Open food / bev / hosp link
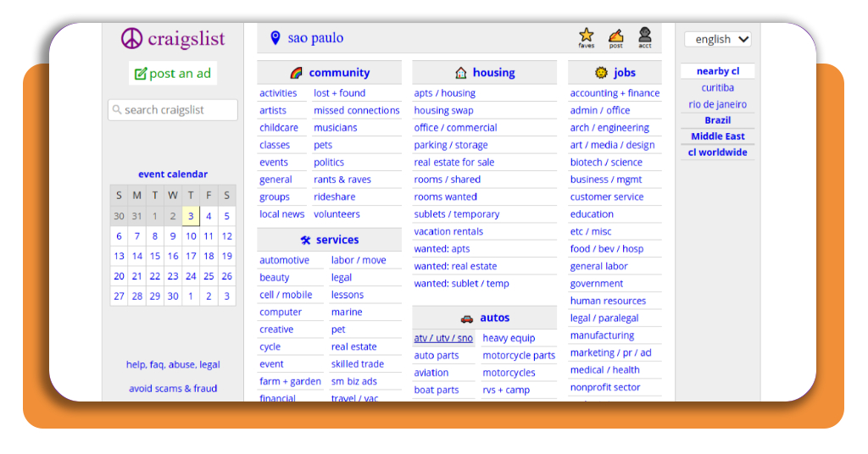The width and height of the screenshot is (868, 454). click(607, 249)
